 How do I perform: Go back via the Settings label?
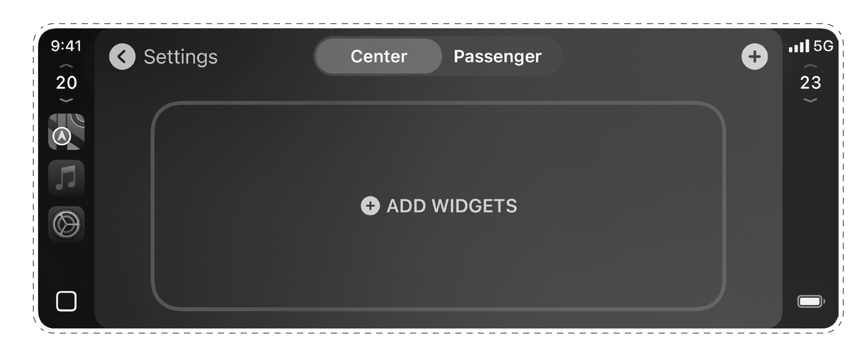click(181, 57)
